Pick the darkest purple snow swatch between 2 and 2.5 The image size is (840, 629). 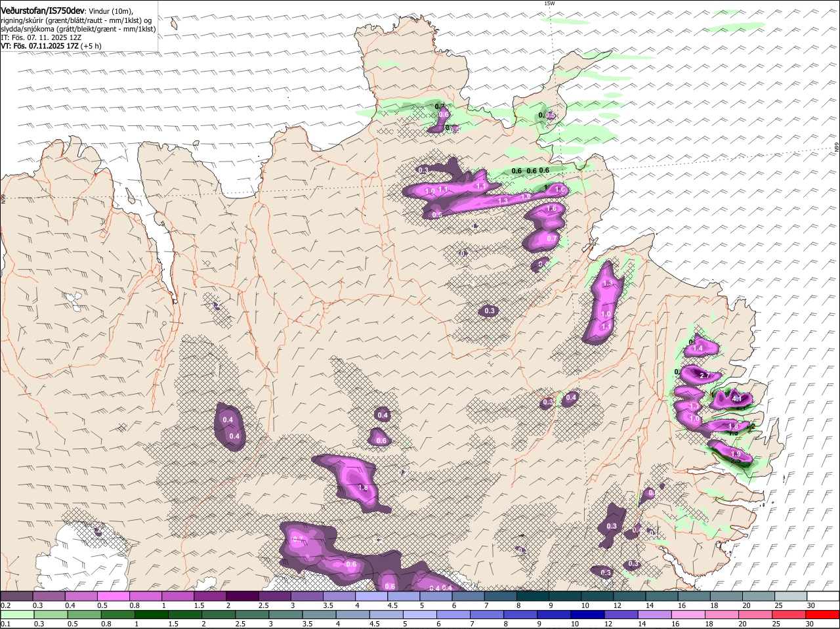(x=242, y=596)
